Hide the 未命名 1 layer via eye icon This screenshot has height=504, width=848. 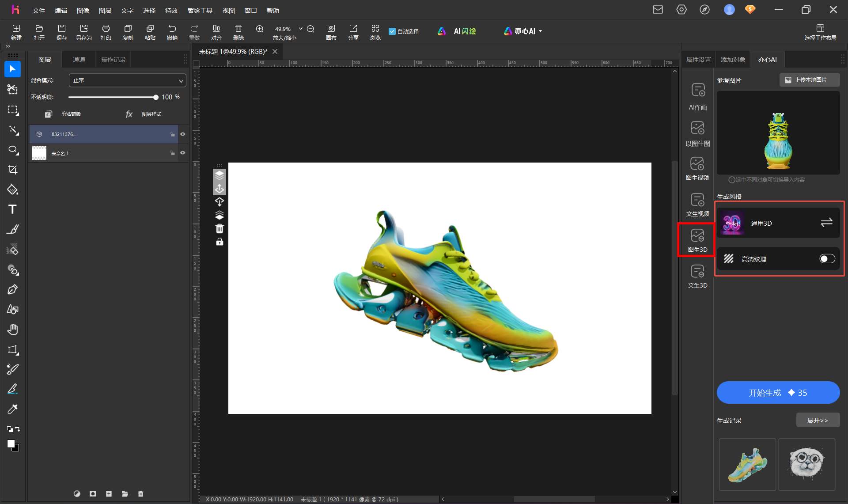point(183,153)
